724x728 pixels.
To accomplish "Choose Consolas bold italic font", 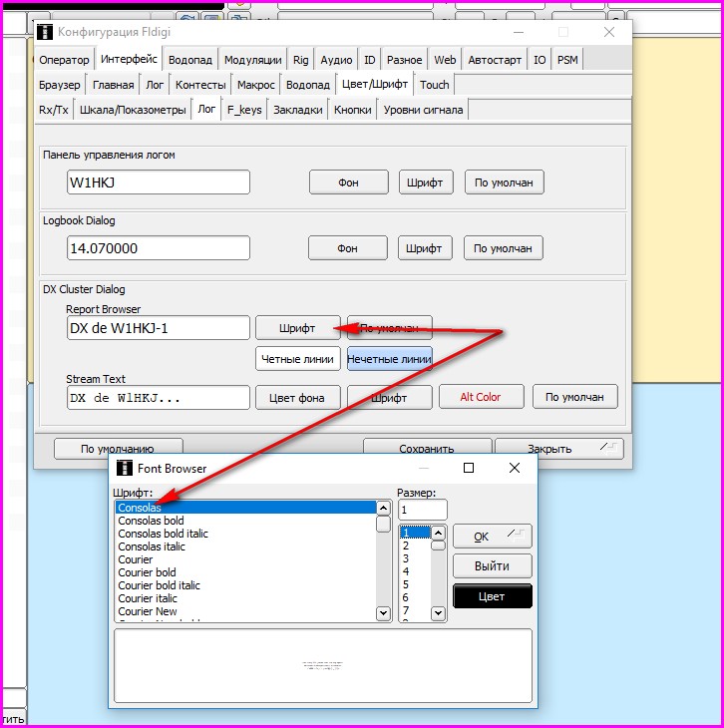I will tap(163, 534).
